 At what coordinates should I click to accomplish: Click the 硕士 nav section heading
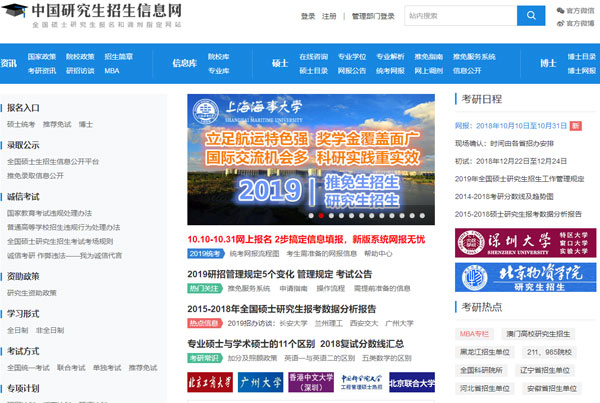point(280,63)
